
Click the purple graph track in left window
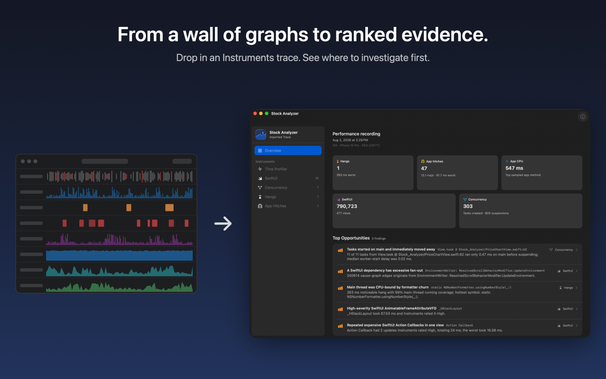(119, 240)
